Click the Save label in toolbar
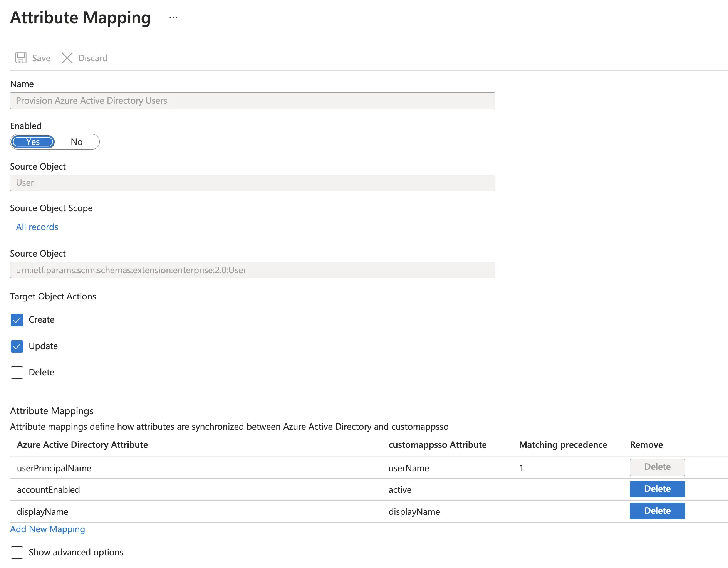This screenshot has height=568, width=728. coord(41,58)
